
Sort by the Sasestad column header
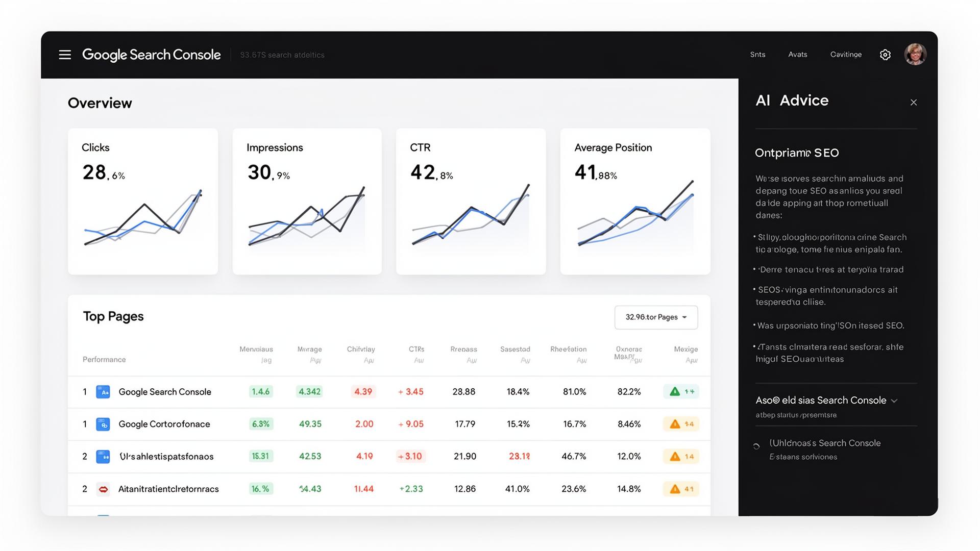point(515,349)
